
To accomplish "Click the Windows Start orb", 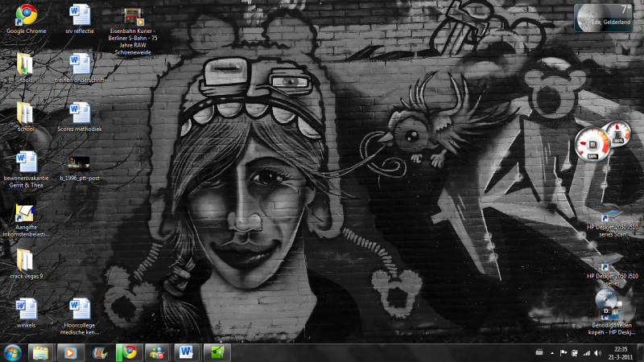I will pos(13,352).
